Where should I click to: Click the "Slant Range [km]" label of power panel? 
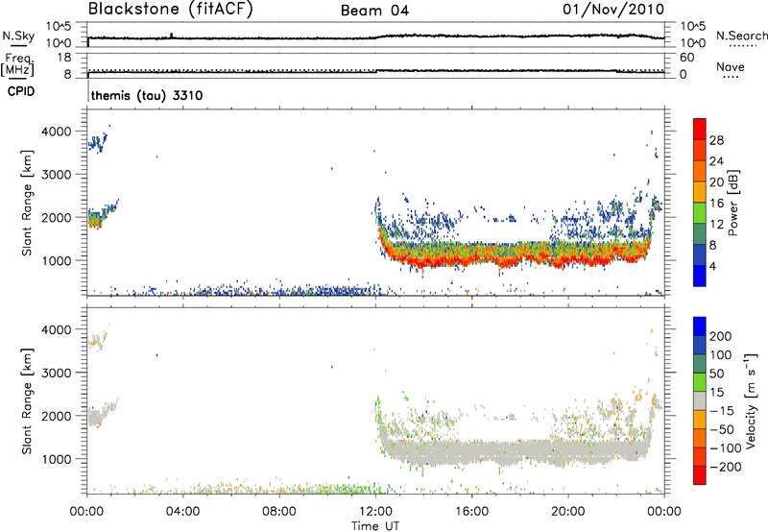27,203
